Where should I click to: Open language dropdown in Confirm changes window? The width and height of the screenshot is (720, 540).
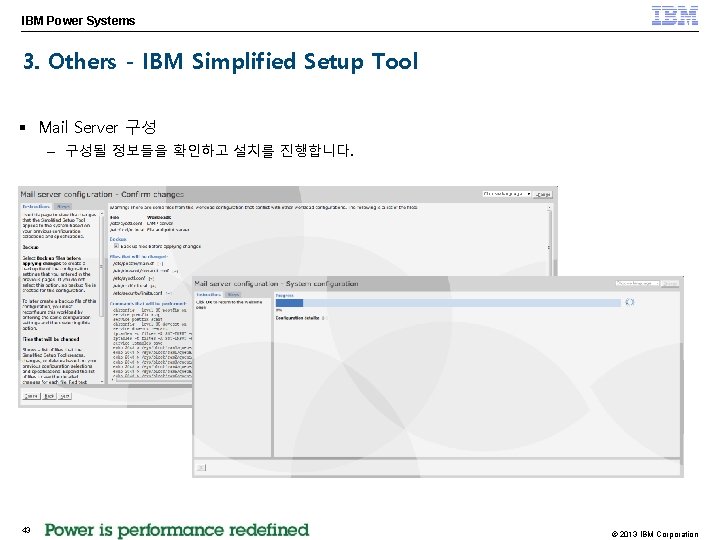click(507, 194)
